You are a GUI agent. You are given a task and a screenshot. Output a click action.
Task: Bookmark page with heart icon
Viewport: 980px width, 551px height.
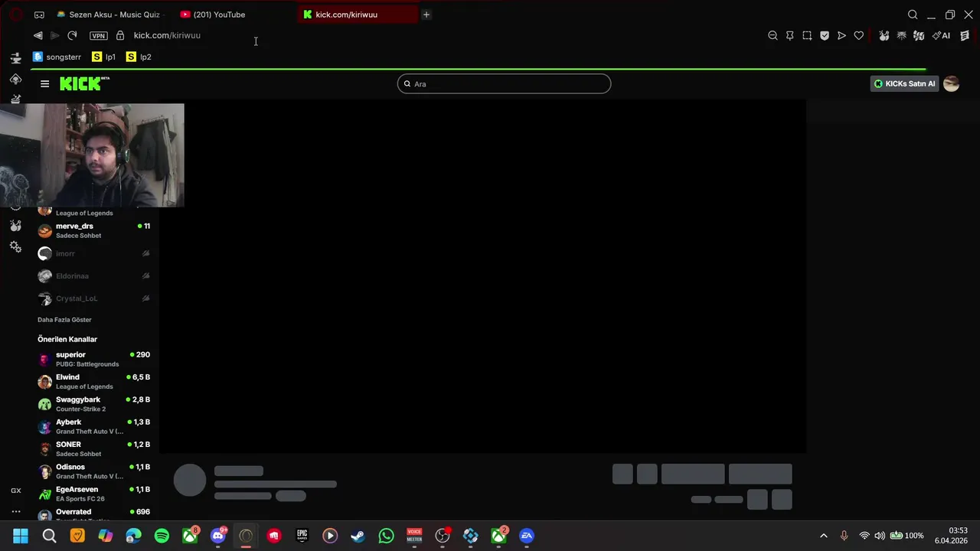(859, 35)
